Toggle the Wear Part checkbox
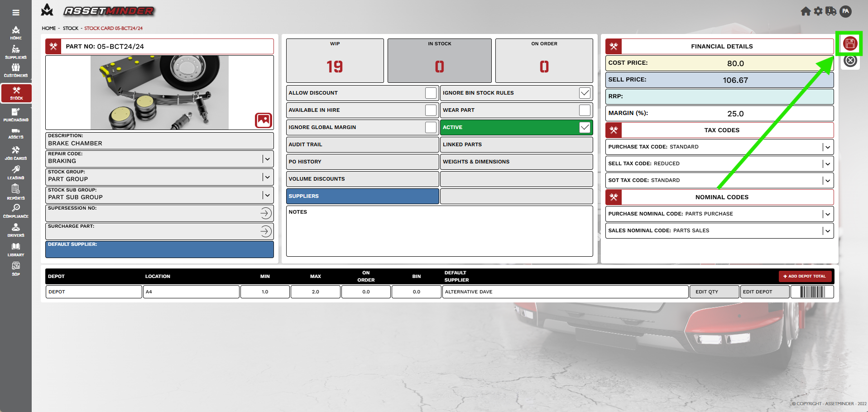 [x=585, y=110]
